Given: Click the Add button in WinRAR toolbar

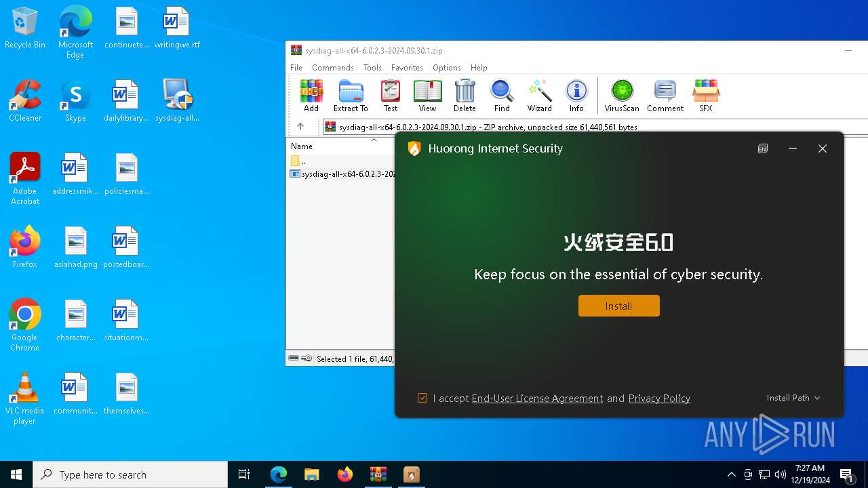Looking at the screenshot, I should 311,96.
